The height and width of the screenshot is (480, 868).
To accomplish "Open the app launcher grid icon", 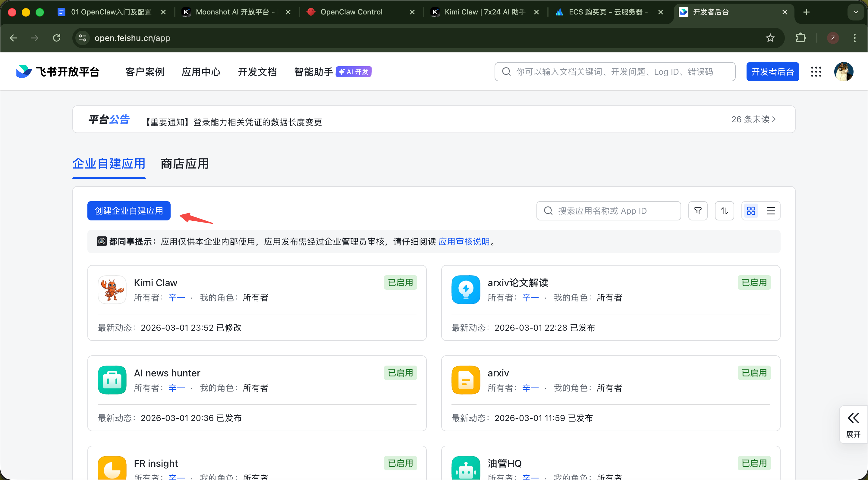I will (816, 72).
